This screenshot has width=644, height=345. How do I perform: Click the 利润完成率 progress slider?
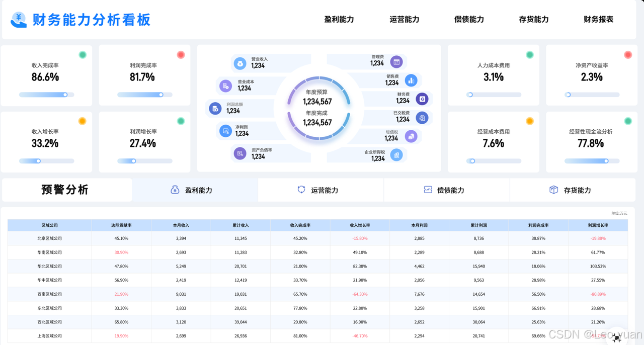(x=144, y=95)
